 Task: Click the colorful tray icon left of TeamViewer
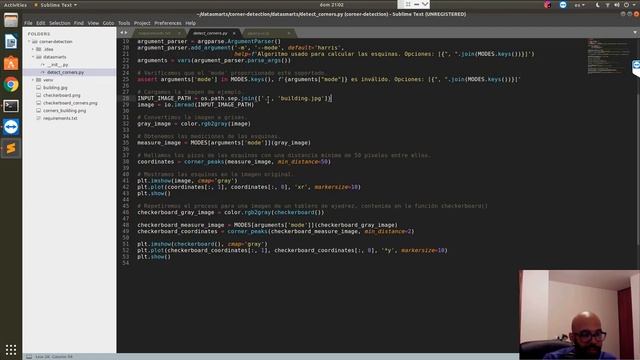[x=548, y=5]
